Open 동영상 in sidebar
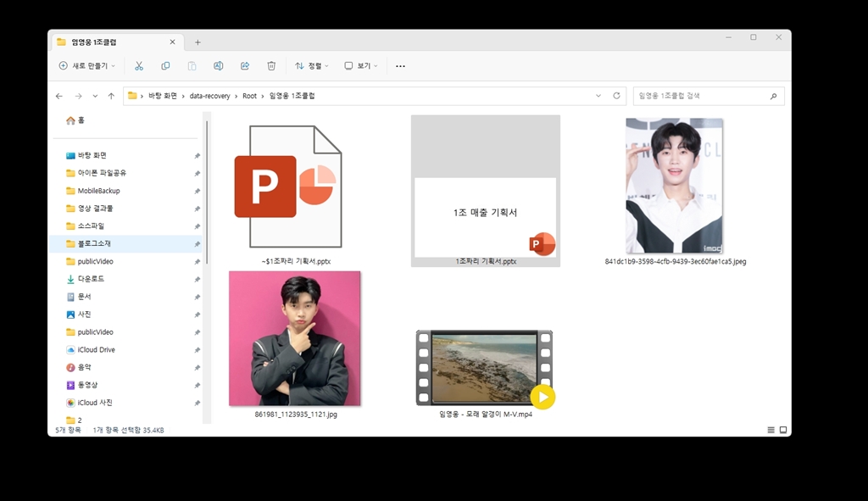This screenshot has height=501, width=868. point(82,386)
